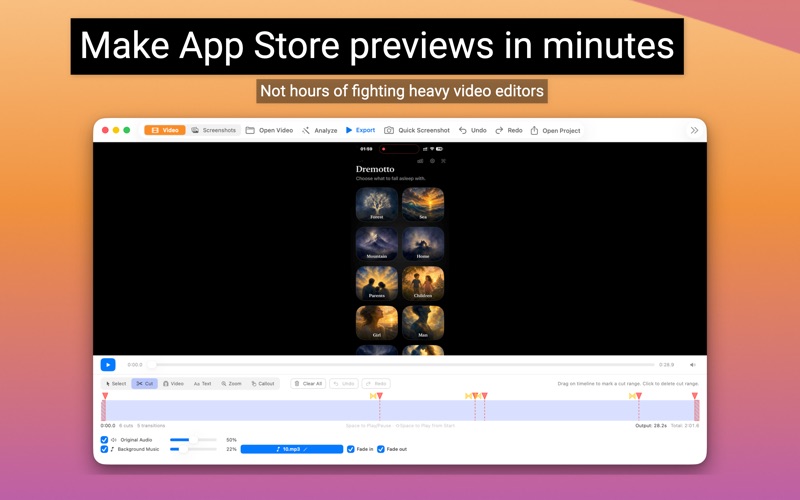The height and width of the screenshot is (500, 800).
Task: Choose the Text tool
Action: coord(203,384)
